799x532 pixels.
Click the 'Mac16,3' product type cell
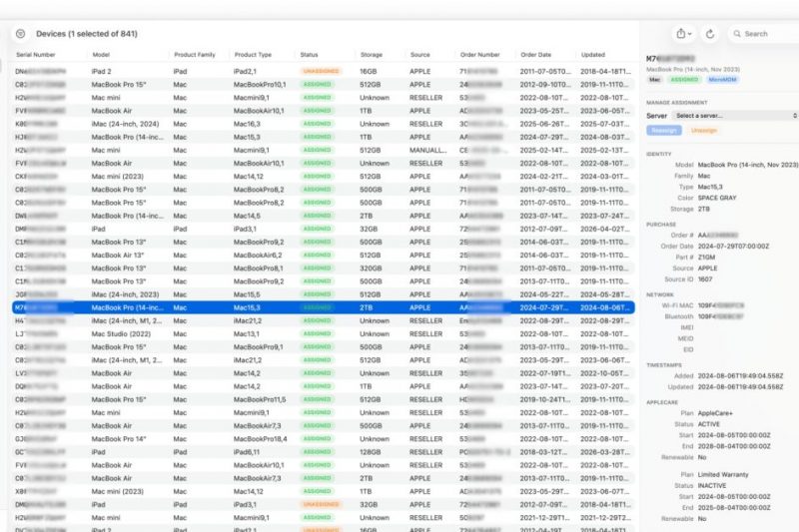(x=247, y=124)
